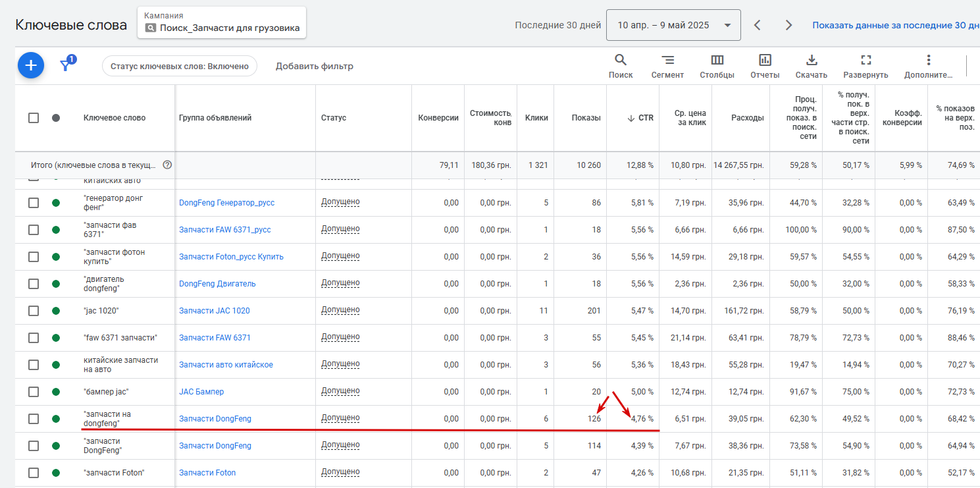Select checkbox for "запчасти фав 6371"
Viewport: 980px width, 488px height.
point(34,230)
